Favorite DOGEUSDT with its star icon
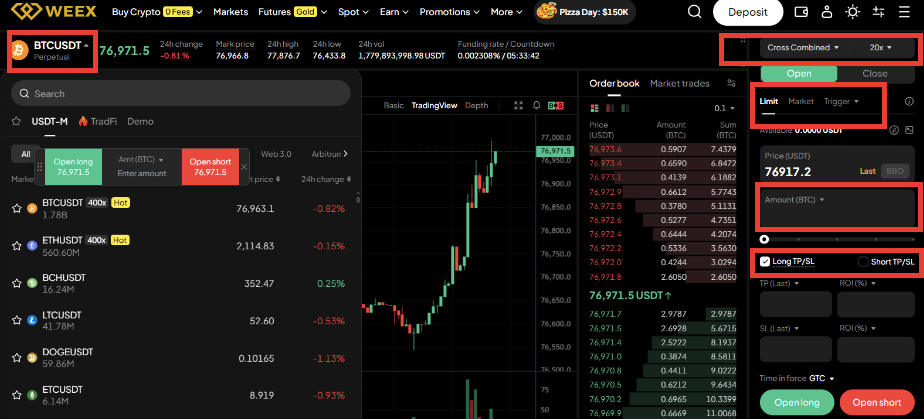Image resolution: width=924 pixels, height=419 pixels. pyautogui.click(x=16, y=358)
